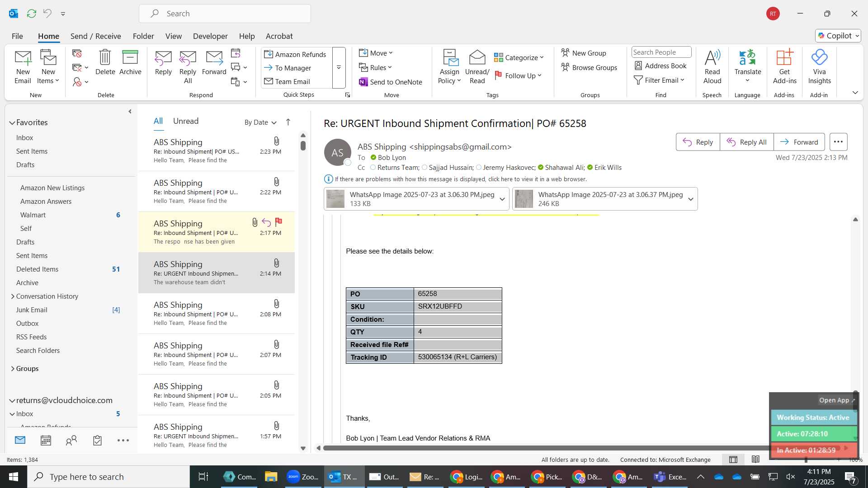Click RT account avatar
Image resolution: width=868 pixels, height=488 pixels.
pyautogui.click(x=773, y=14)
